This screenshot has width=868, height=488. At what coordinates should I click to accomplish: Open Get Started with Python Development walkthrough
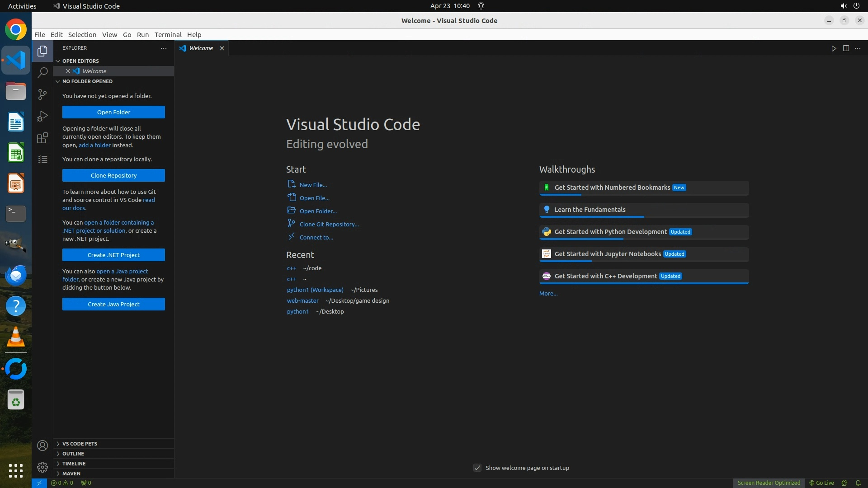pos(610,232)
